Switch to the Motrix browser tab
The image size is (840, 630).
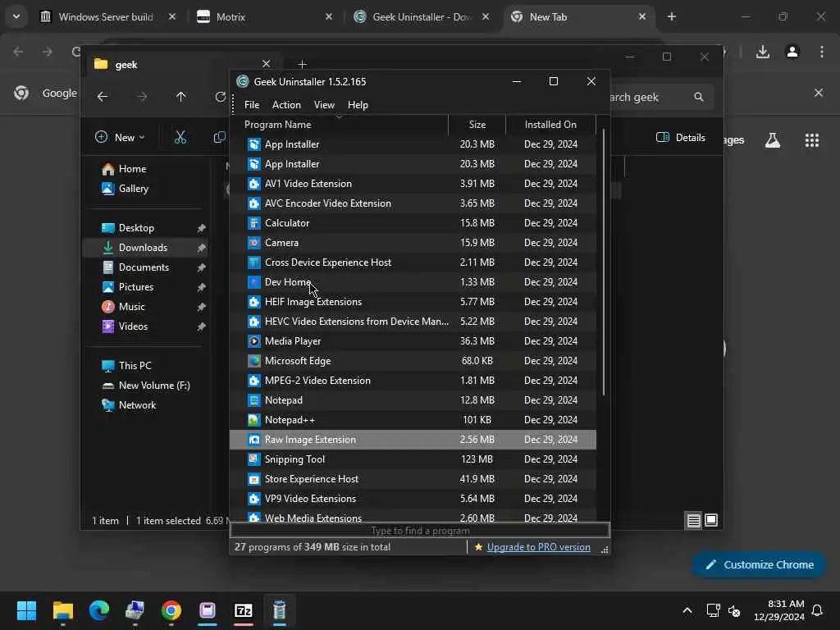tap(264, 17)
